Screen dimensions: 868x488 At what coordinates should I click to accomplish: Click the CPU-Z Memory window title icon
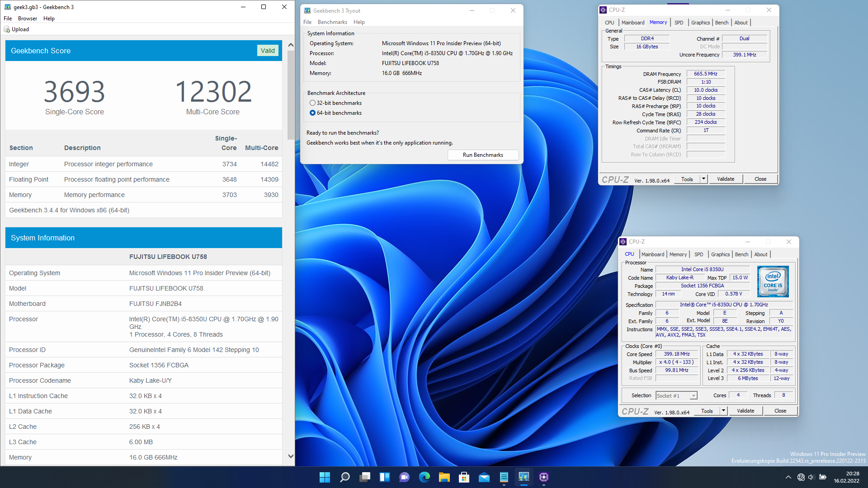pyautogui.click(x=603, y=10)
